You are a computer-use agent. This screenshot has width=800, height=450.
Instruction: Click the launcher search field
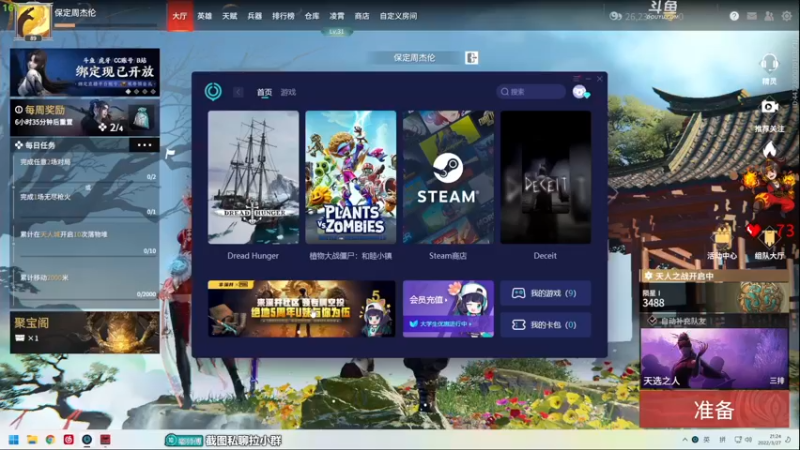(x=531, y=92)
